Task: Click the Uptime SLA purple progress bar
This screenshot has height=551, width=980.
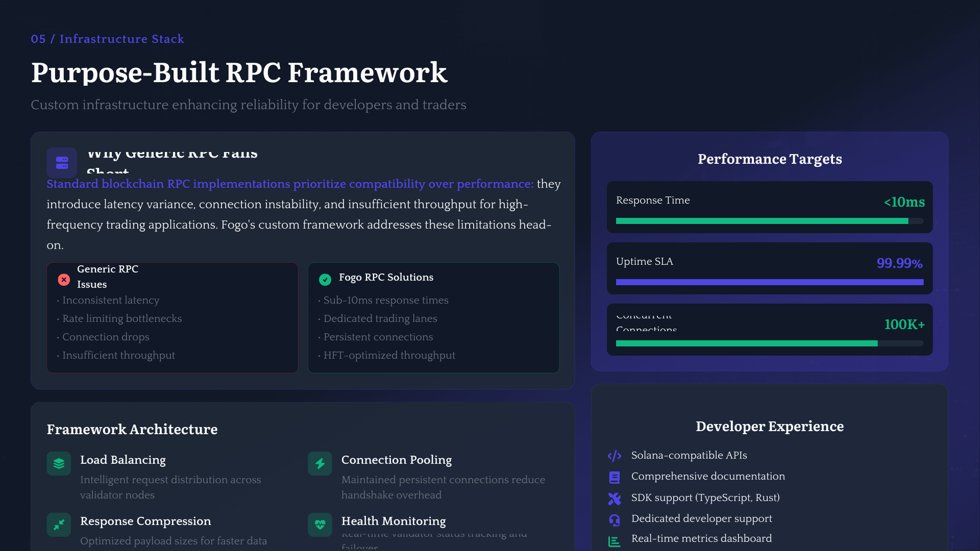Action: click(769, 282)
